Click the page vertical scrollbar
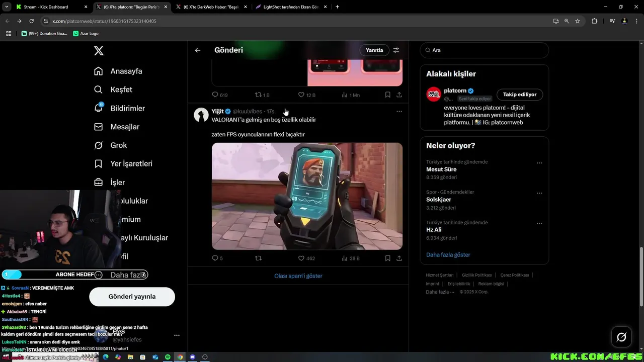This screenshot has width=644, height=362. tap(641, 277)
